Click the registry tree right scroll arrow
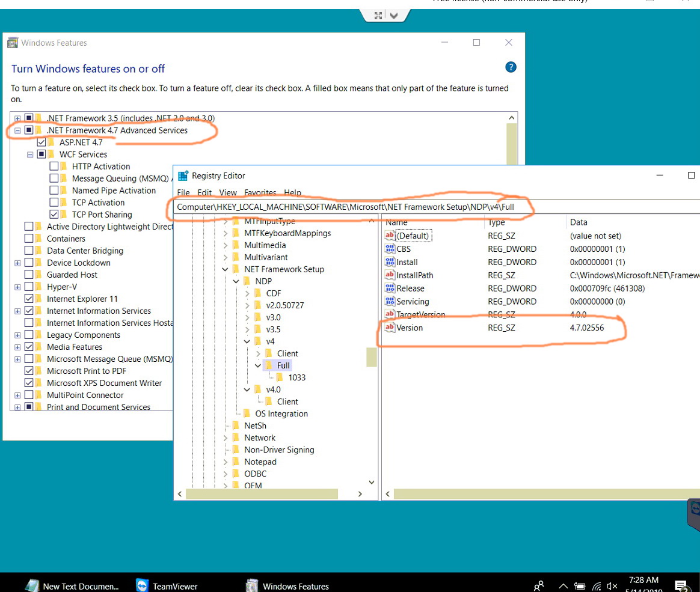 coord(360,494)
